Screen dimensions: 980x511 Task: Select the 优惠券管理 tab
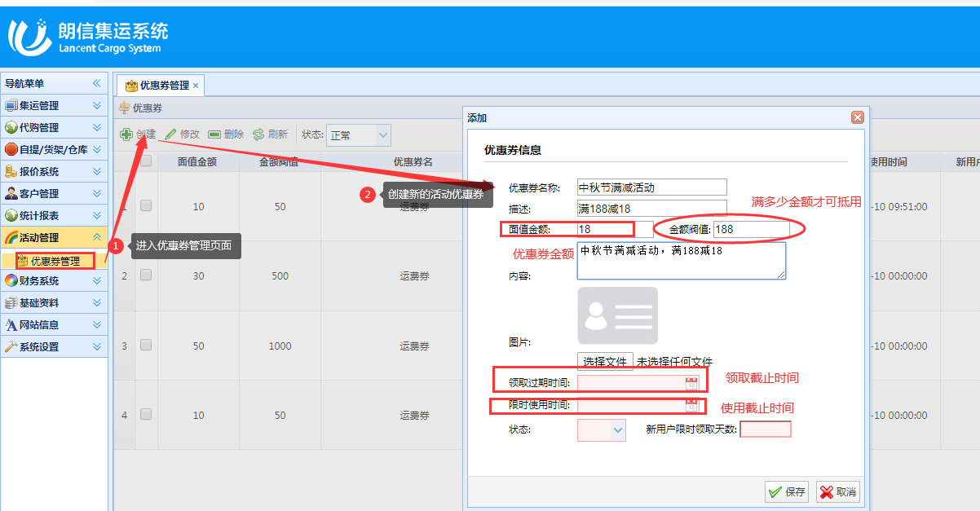pyautogui.click(x=159, y=86)
